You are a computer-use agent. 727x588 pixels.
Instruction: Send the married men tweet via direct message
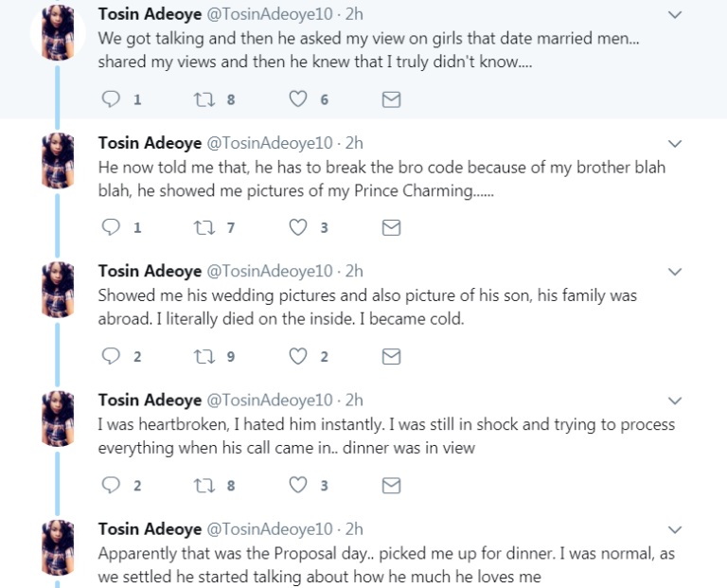point(390,98)
